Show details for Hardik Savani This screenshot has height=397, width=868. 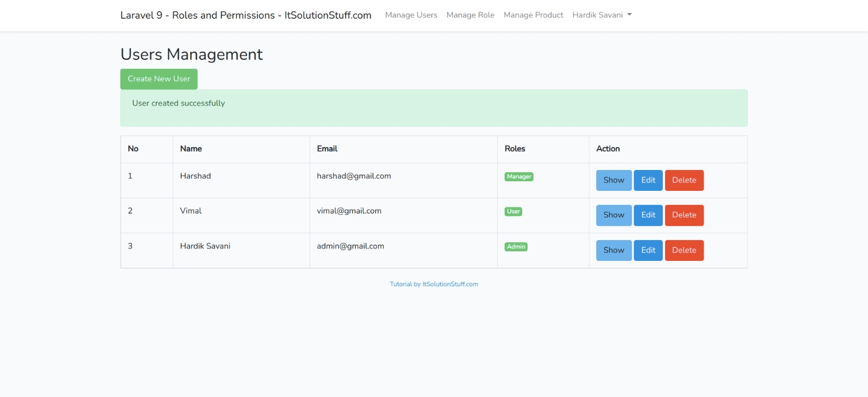614,250
